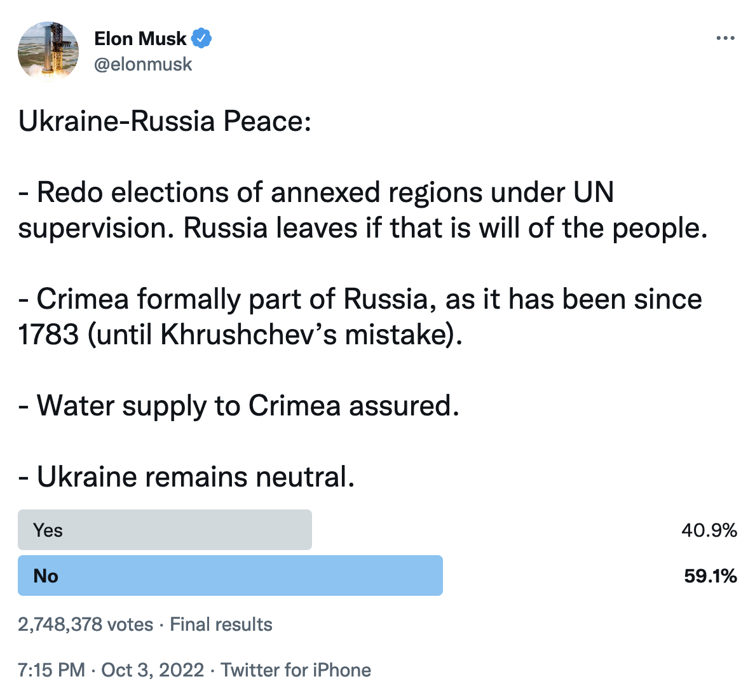
Task: Click the Elon Musk display name
Action: point(140,39)
